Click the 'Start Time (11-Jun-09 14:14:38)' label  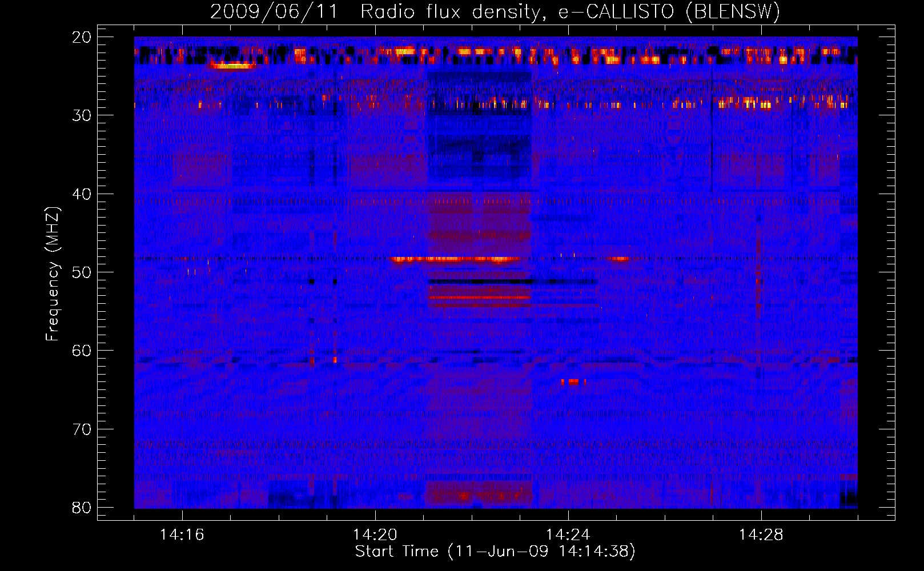495,552
